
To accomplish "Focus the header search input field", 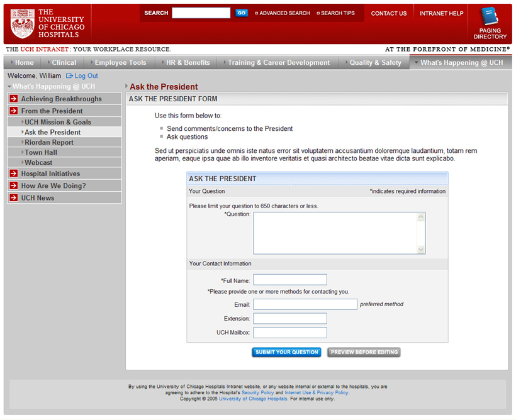I will (x=201, y=13).
